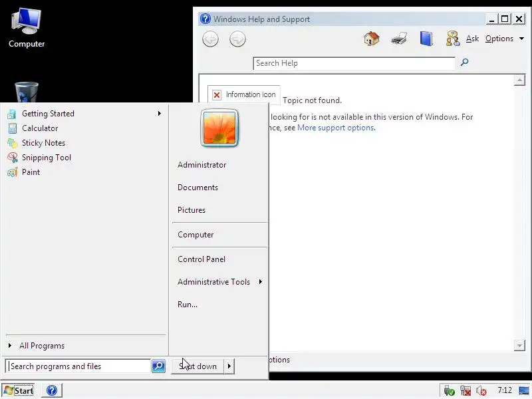The width and height of the screenshot is (532, 399).
Task: Select Recycle Bin on desktop
Action: point(27,92)
